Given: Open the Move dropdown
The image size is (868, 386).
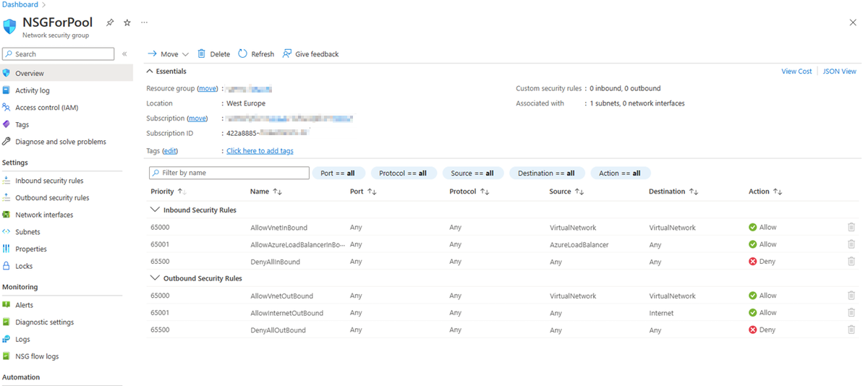Looking at the screenshot, I should [x=169, y=54].
